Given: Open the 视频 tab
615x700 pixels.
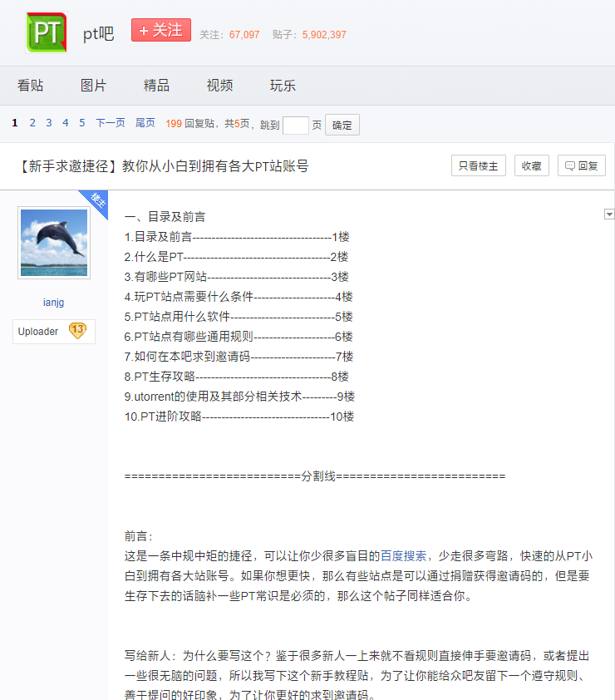Looking at the screenshot, I should [219, 86].
